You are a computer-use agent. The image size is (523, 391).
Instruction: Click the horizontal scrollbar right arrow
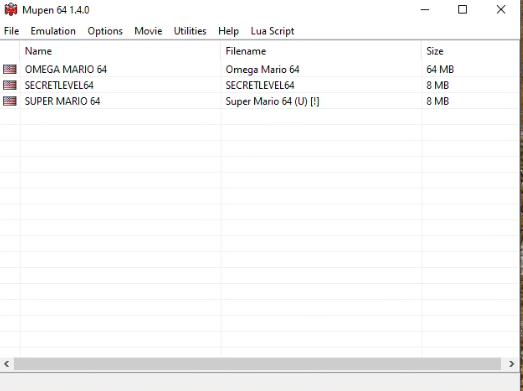click(512, 364)
